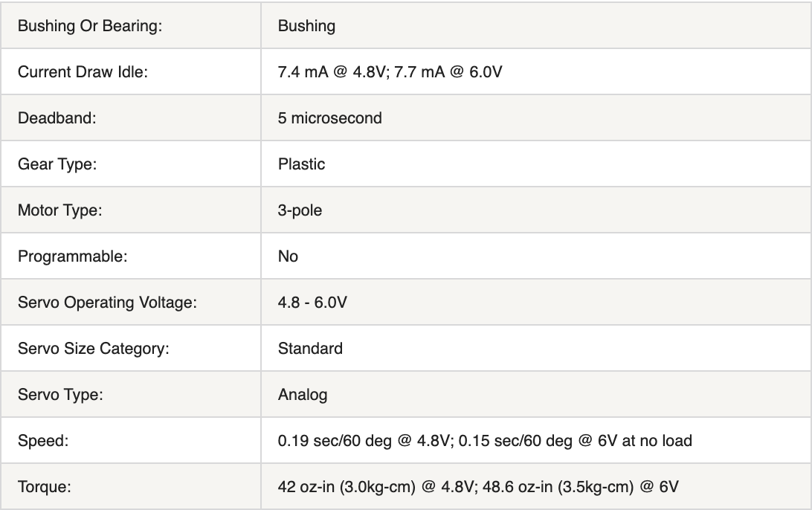Click the "Servo Type:" row label
The image size is (812, 510).
(60, 395)
